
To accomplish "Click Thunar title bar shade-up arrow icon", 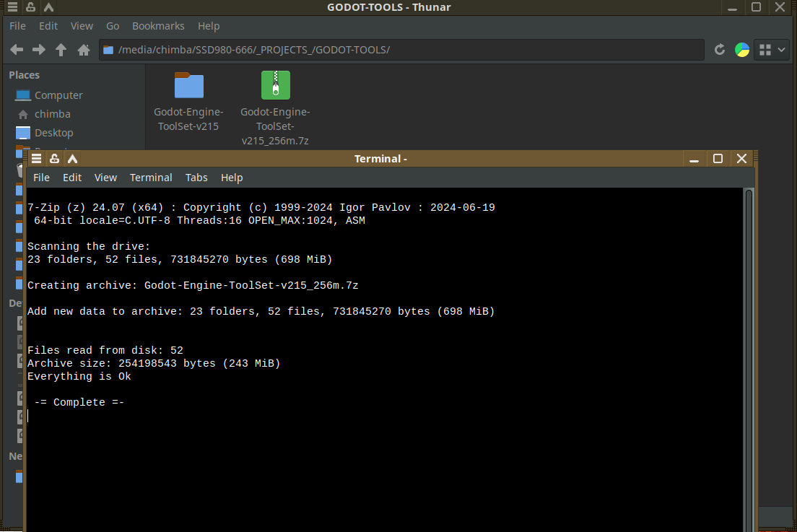I will (49, 7).
